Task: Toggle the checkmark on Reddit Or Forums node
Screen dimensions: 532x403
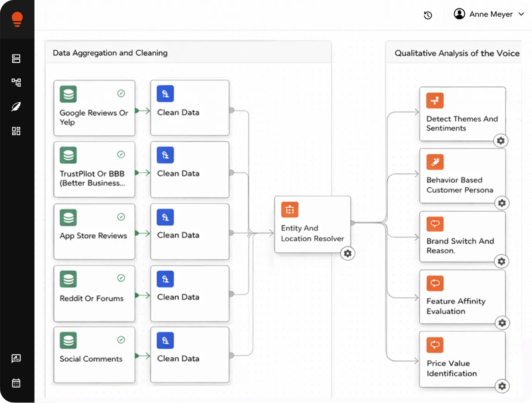Action: pyautogui.click(x=121, y=277)
